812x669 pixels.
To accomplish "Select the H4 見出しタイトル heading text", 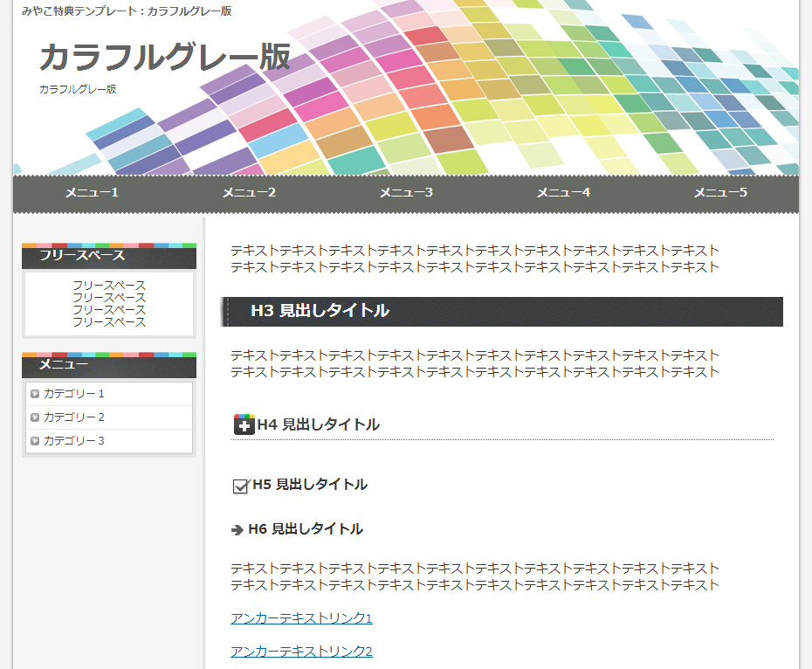I will click(x=319, y=425).
